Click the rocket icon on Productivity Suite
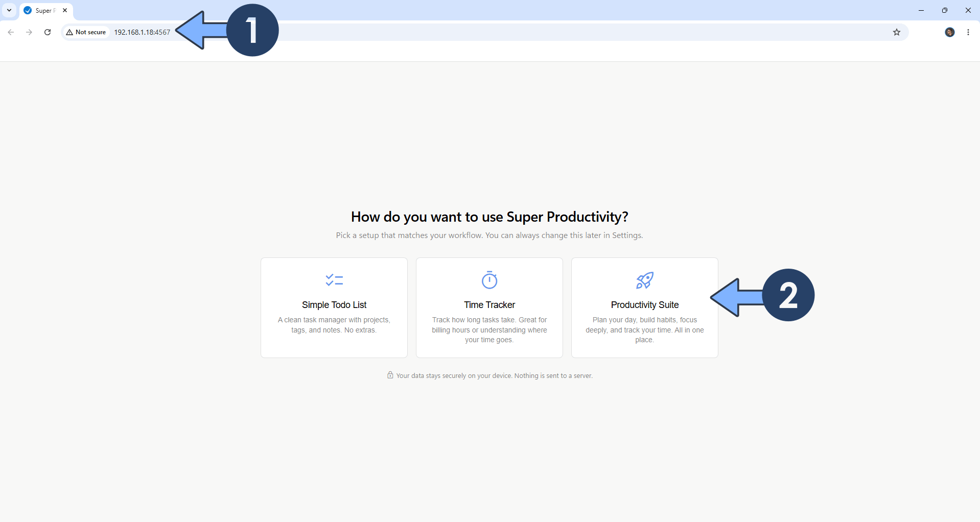This screenshot has height=522, width=980. 645,280
